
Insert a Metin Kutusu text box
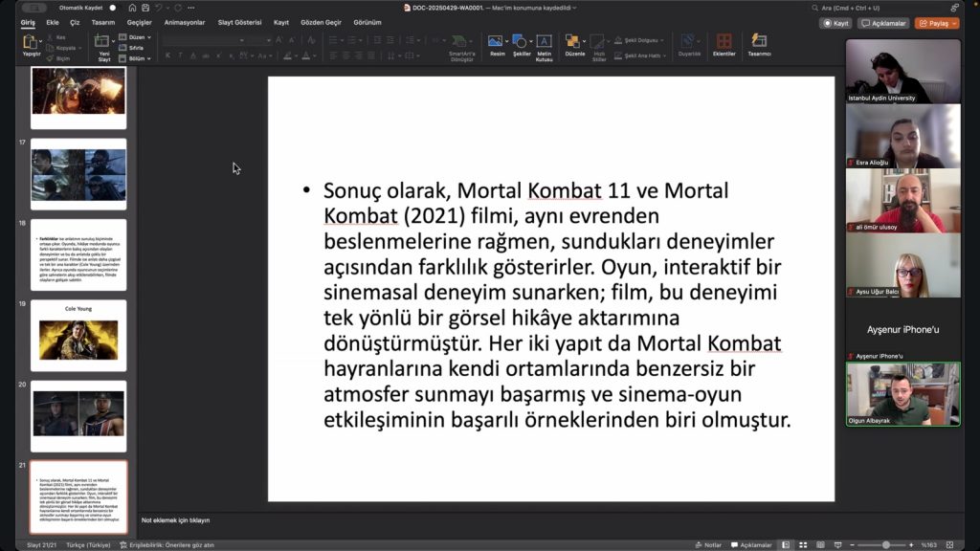[544, 47]
